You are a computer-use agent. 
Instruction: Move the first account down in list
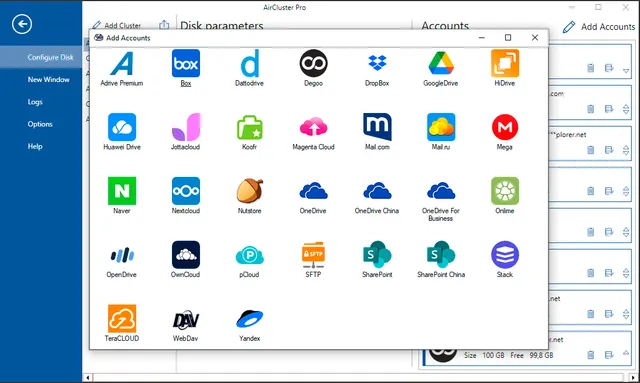point(626,71)
